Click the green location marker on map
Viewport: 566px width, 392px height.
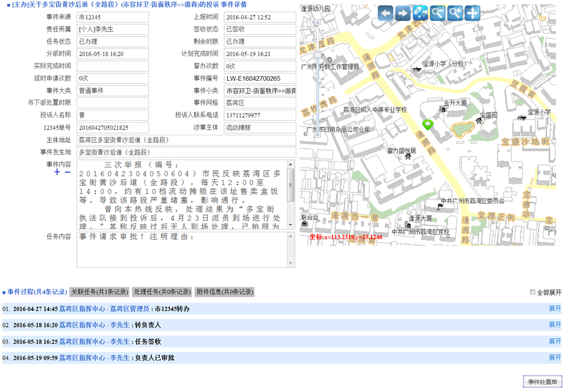point(428,125)
